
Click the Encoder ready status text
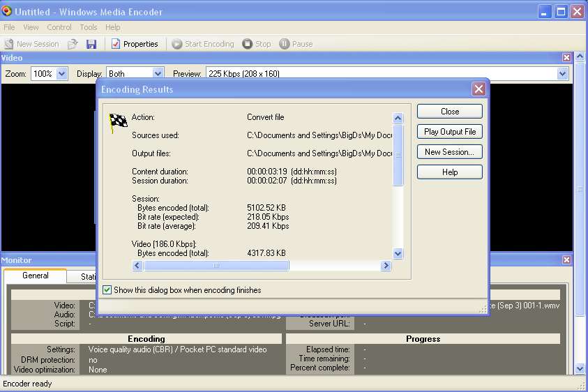27,384
